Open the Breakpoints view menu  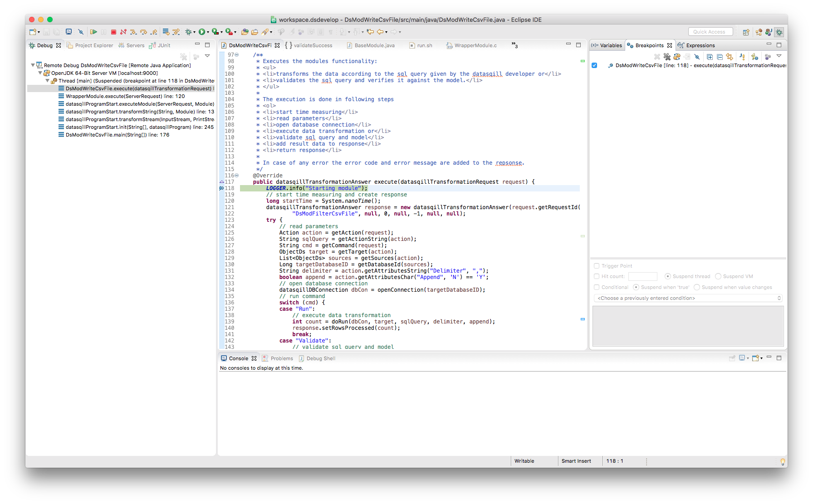point(779,57)
